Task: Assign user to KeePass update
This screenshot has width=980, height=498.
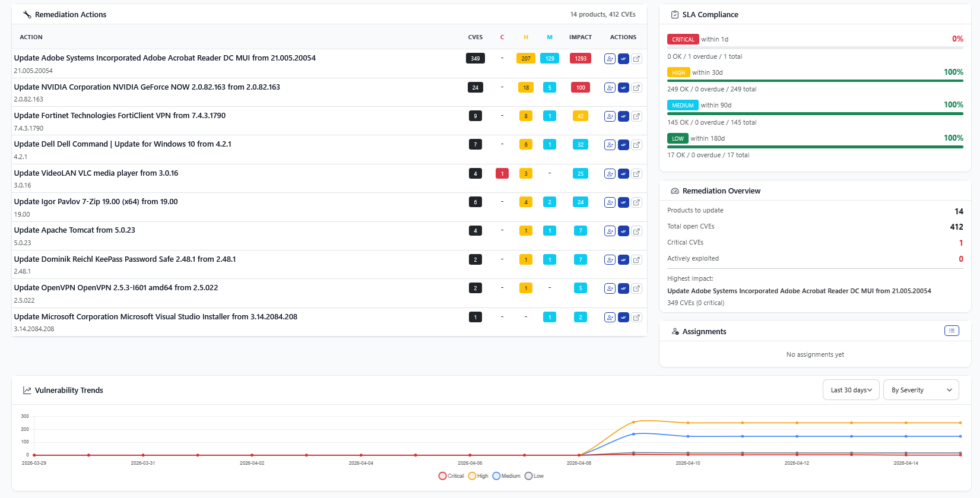Action: 610,260
